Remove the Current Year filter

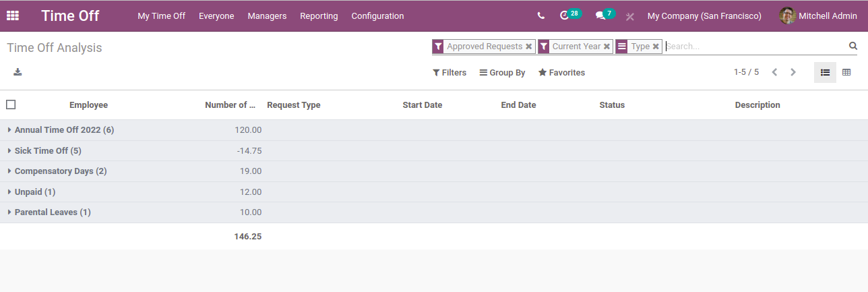pos(607,47)
